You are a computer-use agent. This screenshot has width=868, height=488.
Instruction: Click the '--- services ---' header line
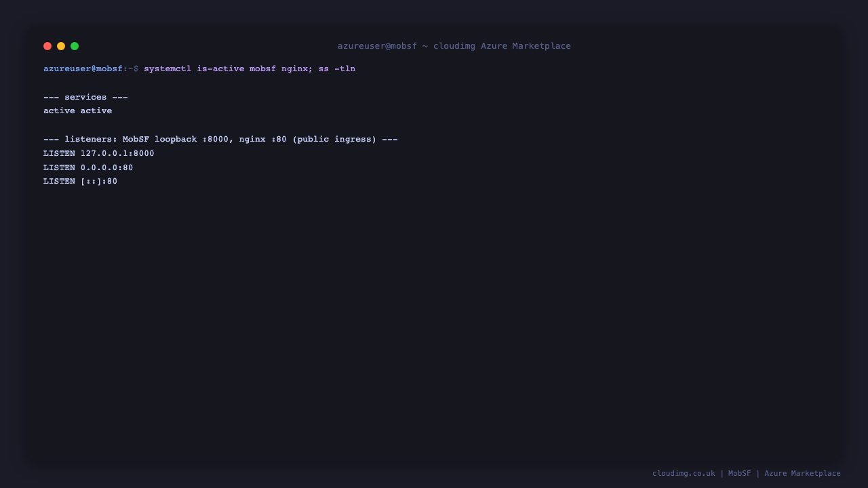[85, 98]
